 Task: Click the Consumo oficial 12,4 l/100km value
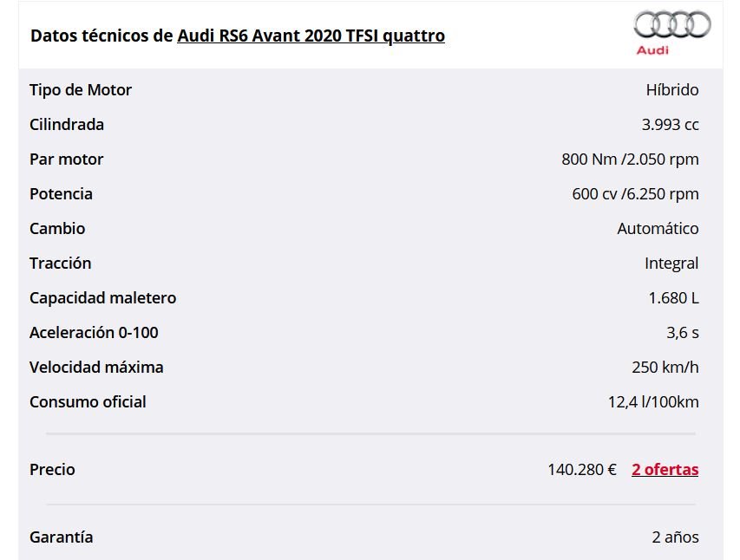(653, 402)
